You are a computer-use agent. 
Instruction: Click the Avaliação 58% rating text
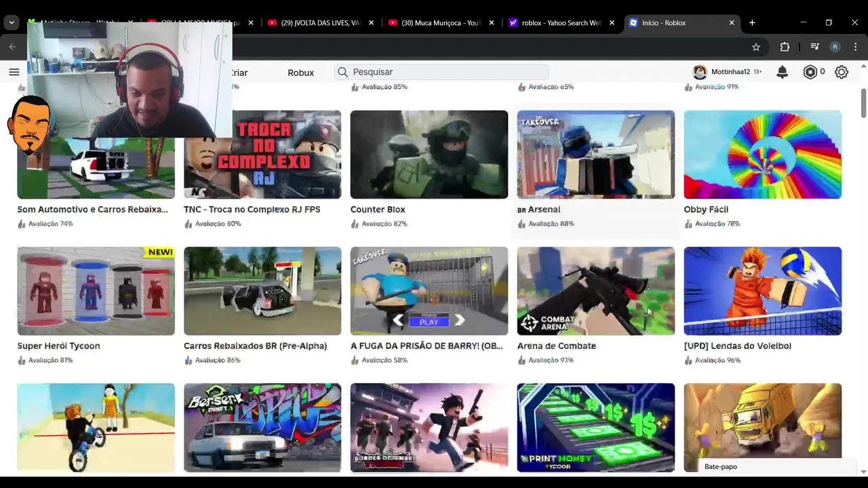[384, 360]
